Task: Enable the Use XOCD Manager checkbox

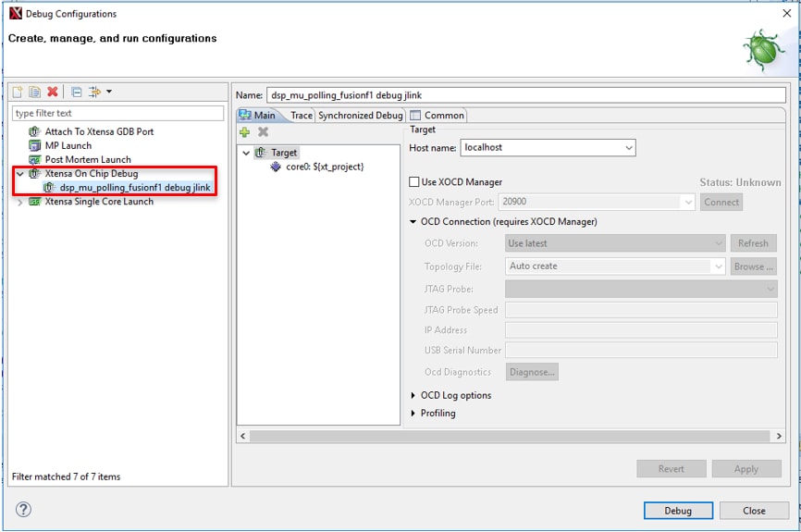Action: pos(414,182)
